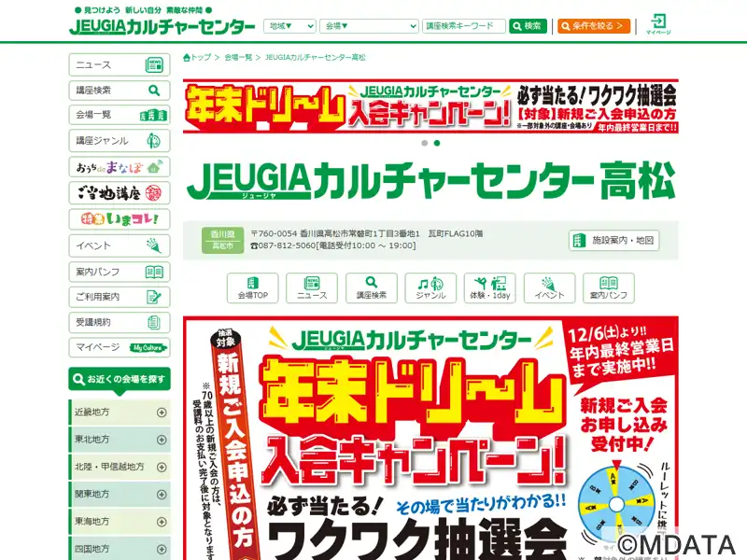Select the second carousel dot

437,143
